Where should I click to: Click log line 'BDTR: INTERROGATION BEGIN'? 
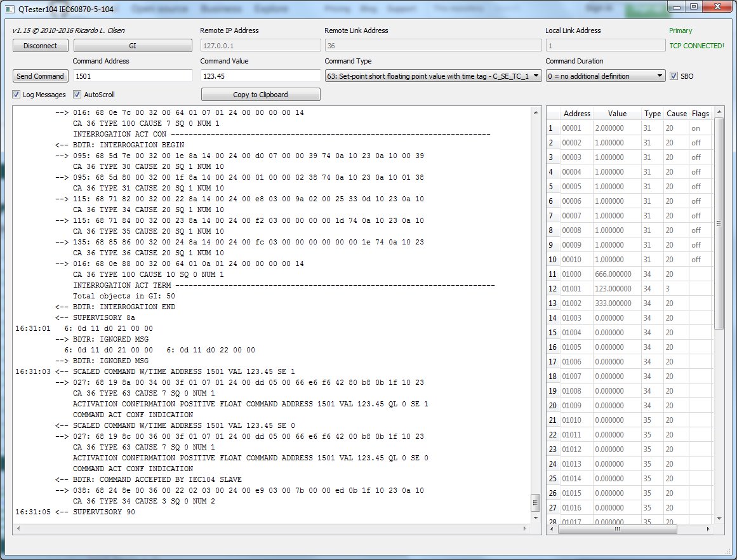[x=128, y=145]
